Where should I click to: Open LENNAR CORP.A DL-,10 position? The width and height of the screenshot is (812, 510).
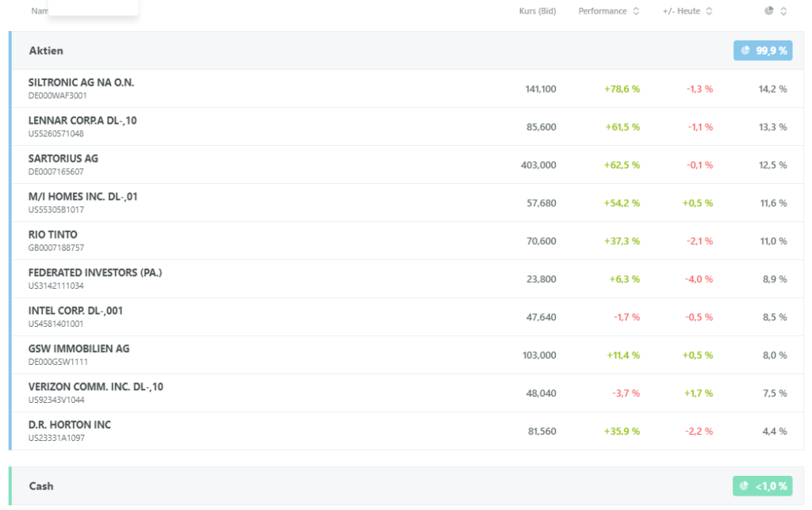pos(407,127)
